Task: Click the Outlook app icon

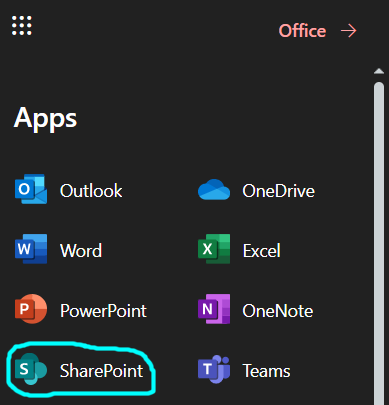Action: 31,189
